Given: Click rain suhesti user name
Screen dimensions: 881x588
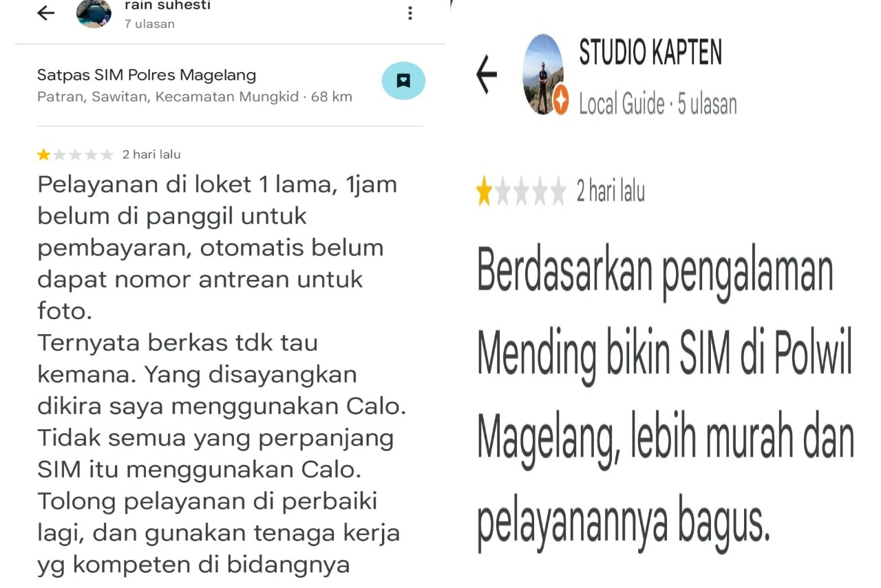Looking at the screenshot, I should [168, 6].
